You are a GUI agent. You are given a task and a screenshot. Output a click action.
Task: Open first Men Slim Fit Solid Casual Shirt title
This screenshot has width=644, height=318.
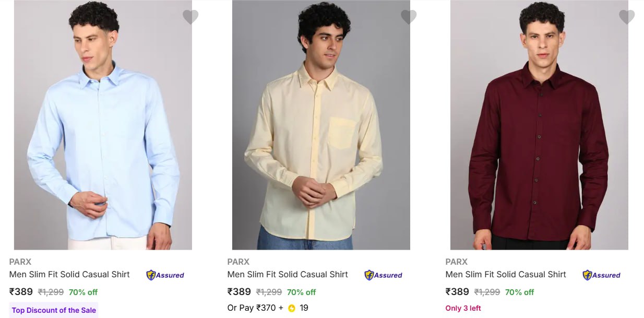(x=69, y=274)
